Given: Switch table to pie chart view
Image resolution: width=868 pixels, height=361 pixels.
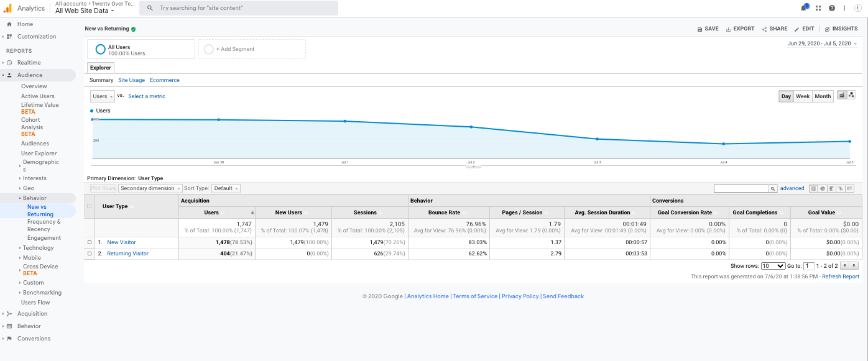Looking at the screenshot, I should tap(823, 188).
